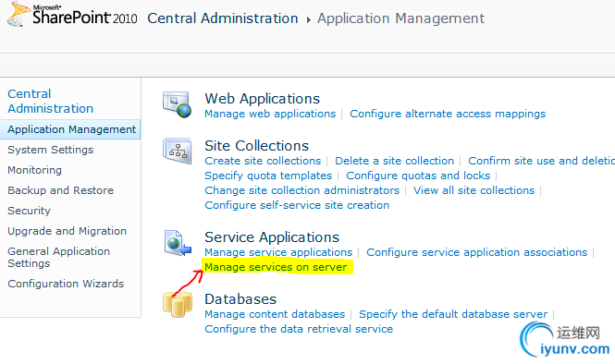615x364 pixels.
Task: Click Manage web applications link
Action: click(x=270, y=114)
